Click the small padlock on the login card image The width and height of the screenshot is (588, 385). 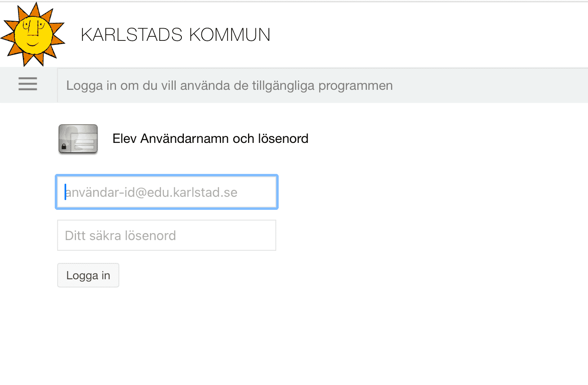(64, 147)
